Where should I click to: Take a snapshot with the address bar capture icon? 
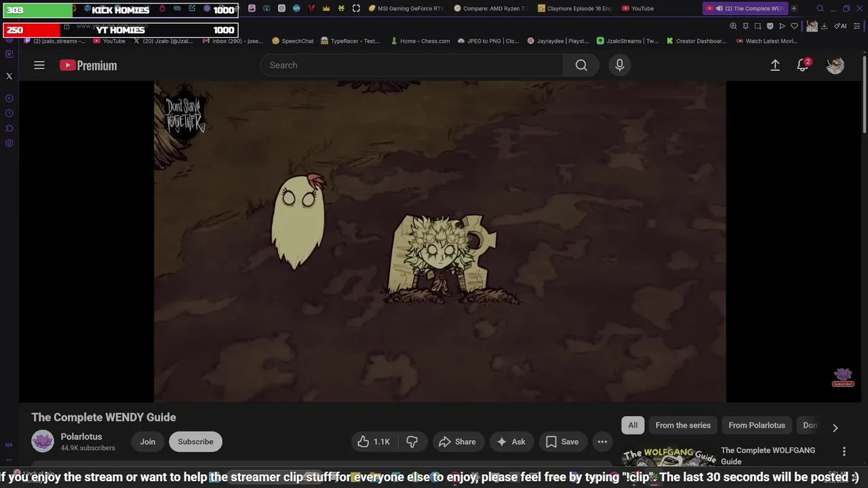757,26
